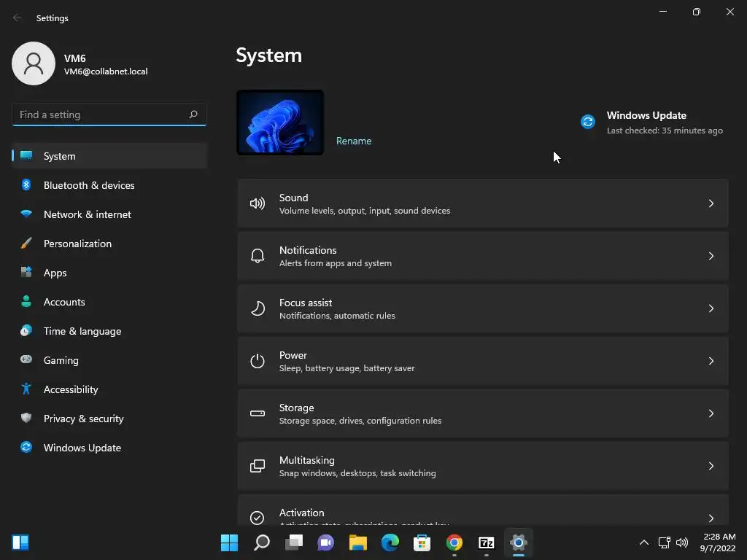
Task: Click the desktop wallpaper thumbnail
Action: coord(280,122)
